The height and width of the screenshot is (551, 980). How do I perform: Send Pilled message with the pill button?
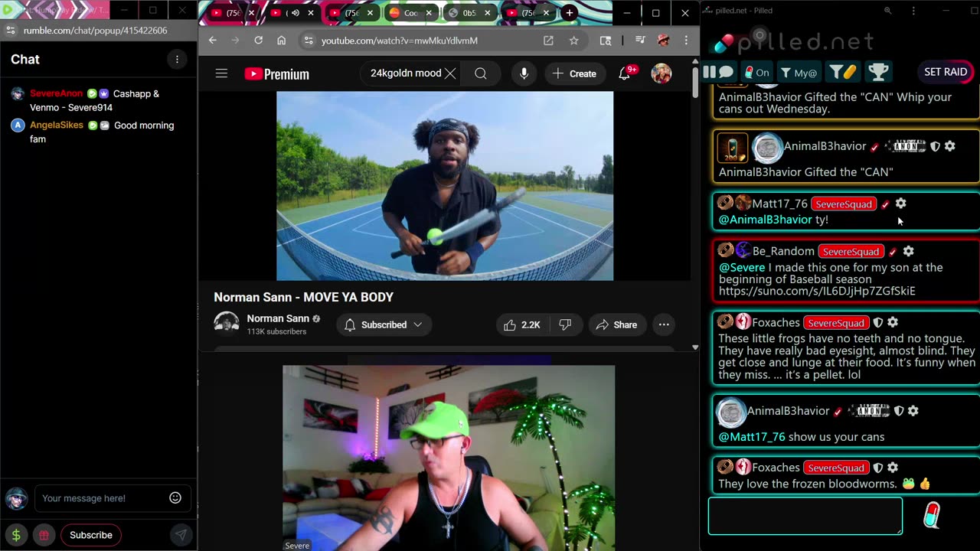coord(931,516)
